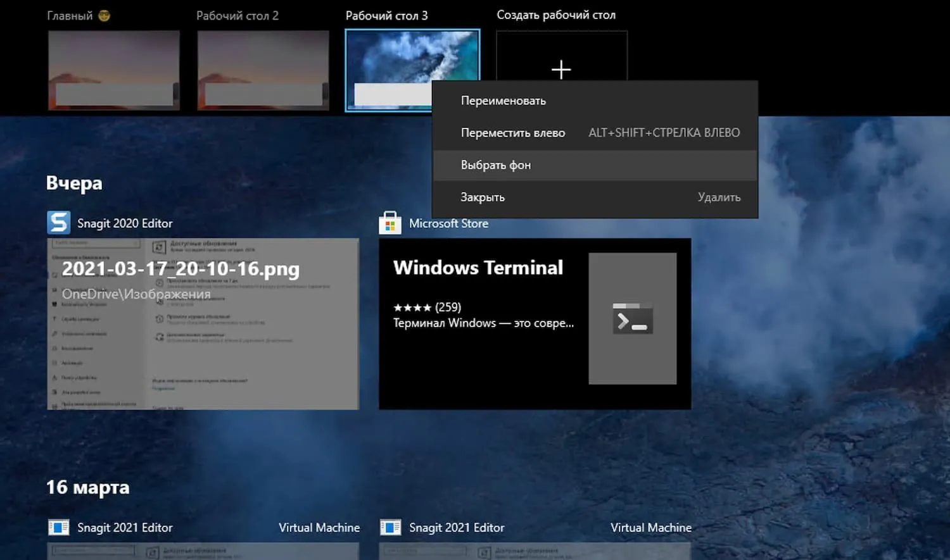Click Терминал Windows description text
Screen dimensions: 950x560
coord(483,323)
